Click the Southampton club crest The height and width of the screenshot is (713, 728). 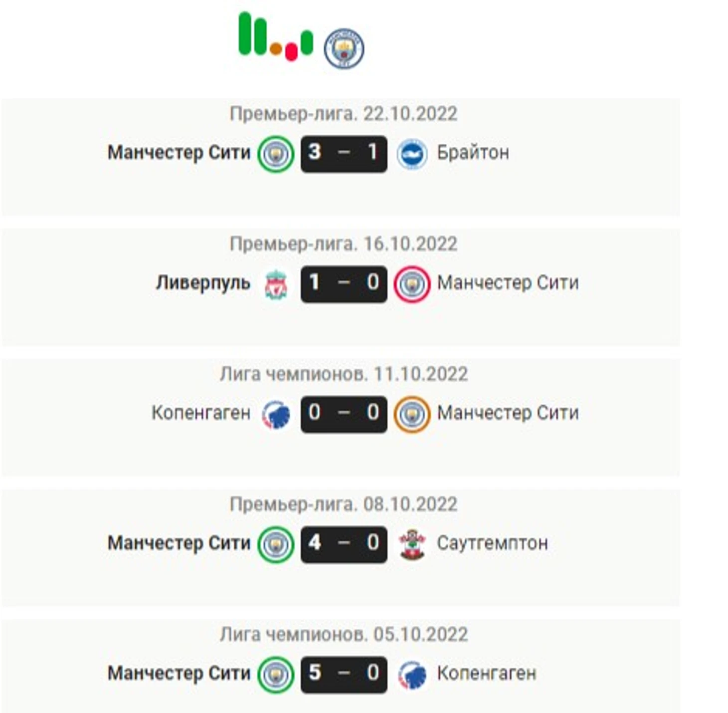pyautogui.click(x=412, y=544)
